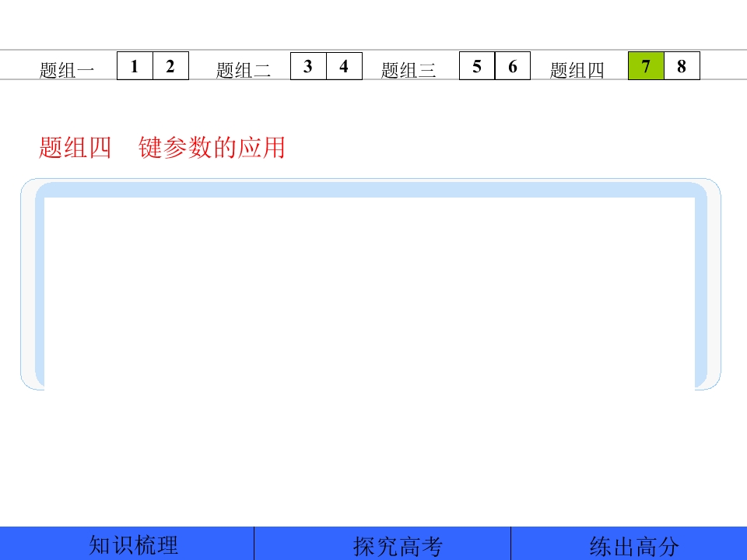The image size is (747, 560).
Task: Jump to question 1 box
Action: pyautogui.click(x=135, y=65)
